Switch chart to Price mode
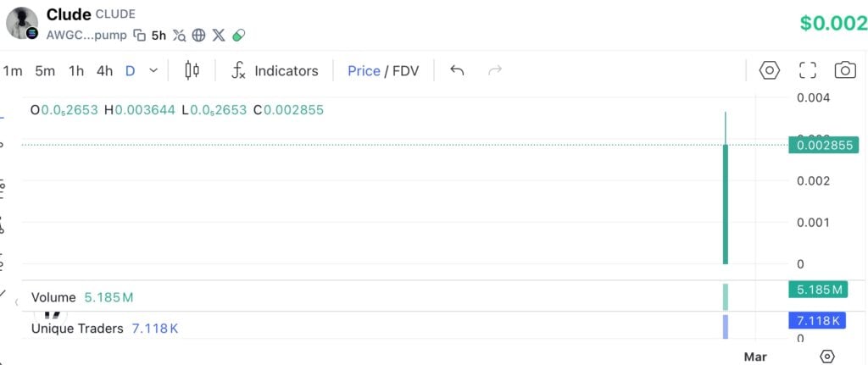This screenshot has width=868, height=365. 364,71
